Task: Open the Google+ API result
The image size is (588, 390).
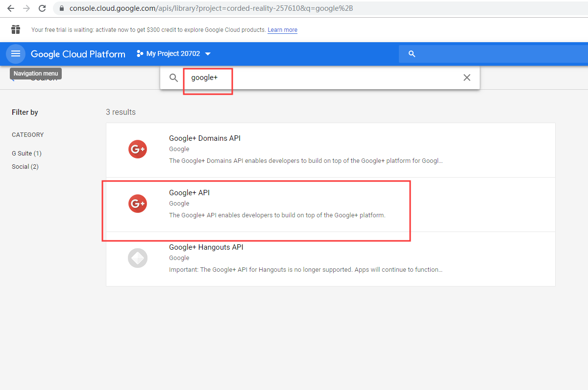Action: (x=331, y=205)
